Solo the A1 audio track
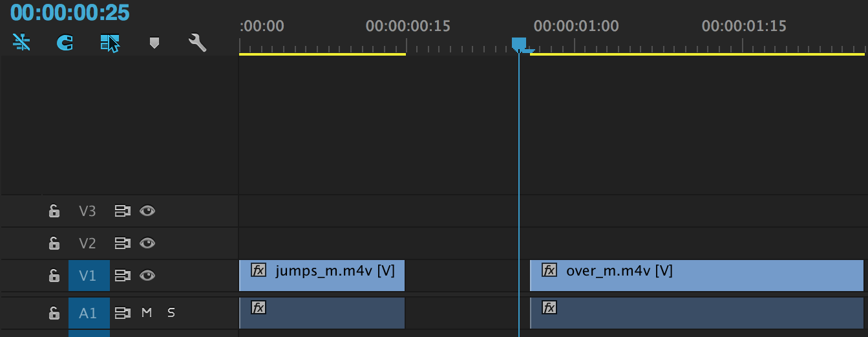The image size is (868, 337). tap(171, 313)
